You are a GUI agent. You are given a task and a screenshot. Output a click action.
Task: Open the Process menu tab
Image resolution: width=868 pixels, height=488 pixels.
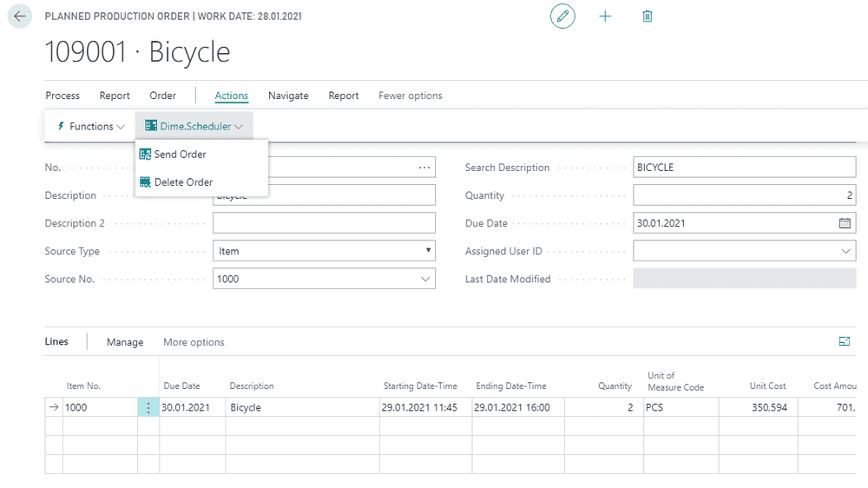[x=62, y=96]
